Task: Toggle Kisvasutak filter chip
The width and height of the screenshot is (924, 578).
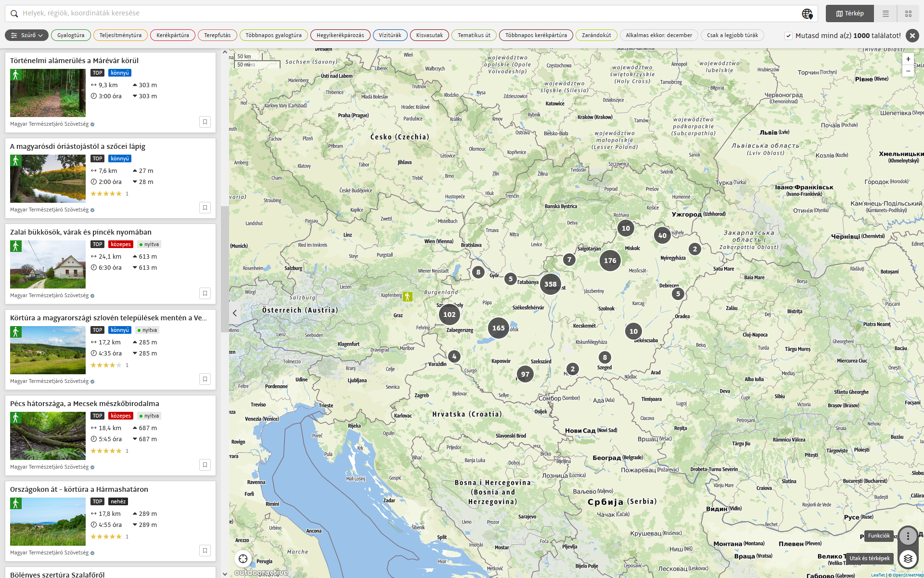Action: (429, 35)
